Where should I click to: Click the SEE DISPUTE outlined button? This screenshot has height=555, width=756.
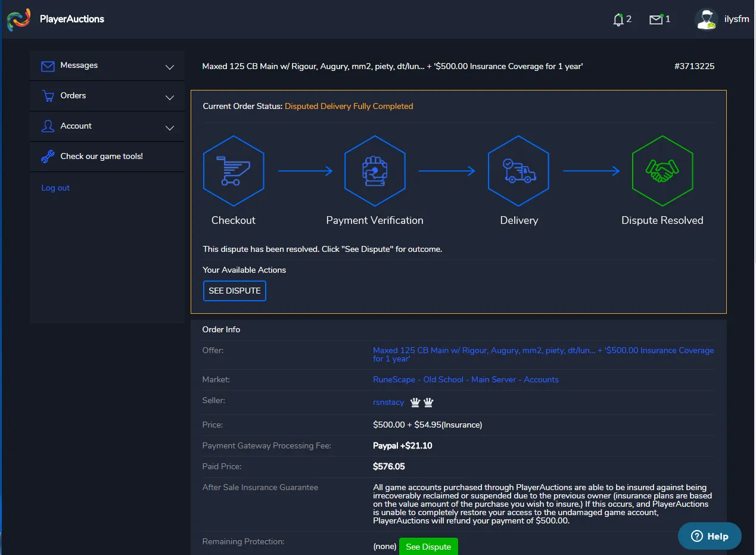235,291
